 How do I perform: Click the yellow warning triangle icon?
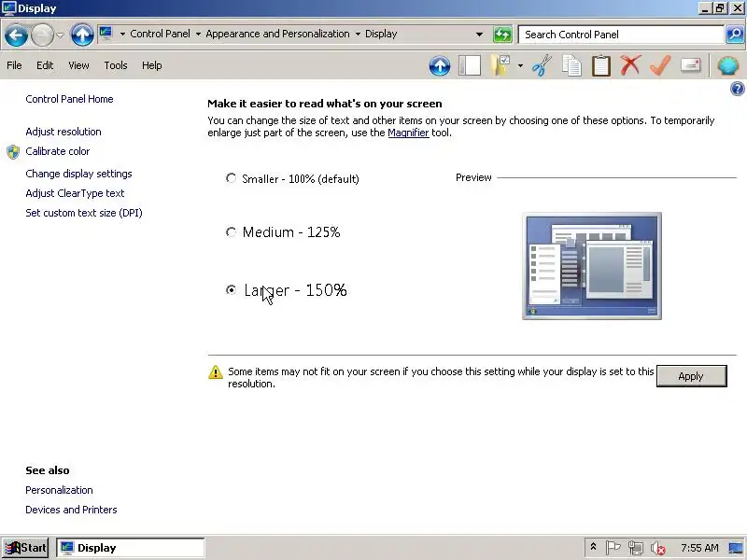tap(216, 371)
